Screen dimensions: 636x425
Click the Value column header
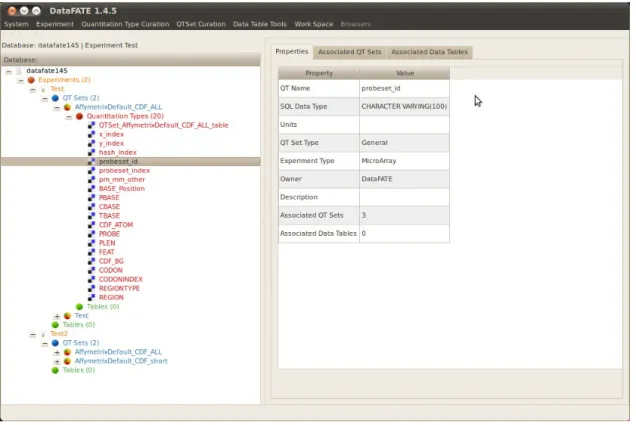click(x=404, y=73)
